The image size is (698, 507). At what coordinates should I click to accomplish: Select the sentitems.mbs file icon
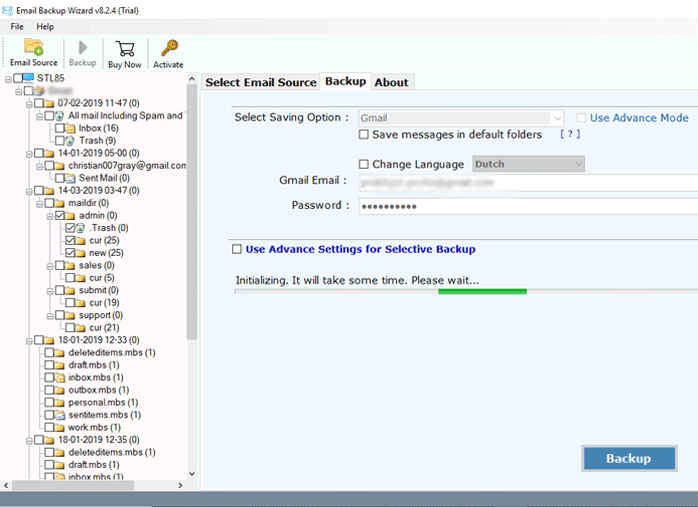[x=59, y=414]
